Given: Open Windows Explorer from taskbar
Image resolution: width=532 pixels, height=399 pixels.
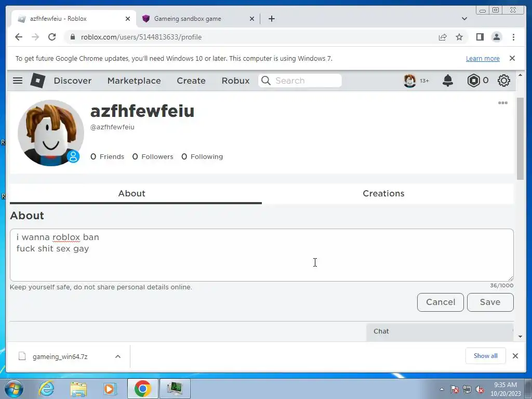Looking at the screenshot, I should click(x=78, y=389).
